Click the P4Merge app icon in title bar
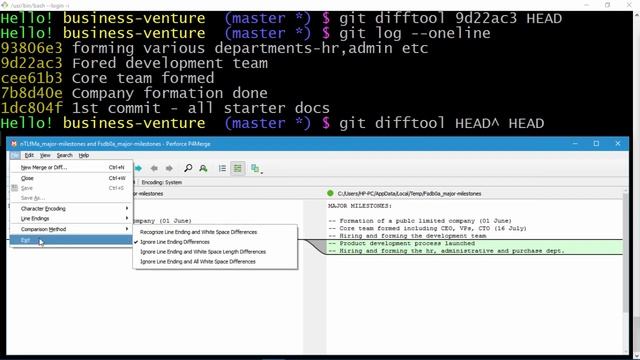Image resolution: width=640 pixels, height=360 pixels. (14, 144)
